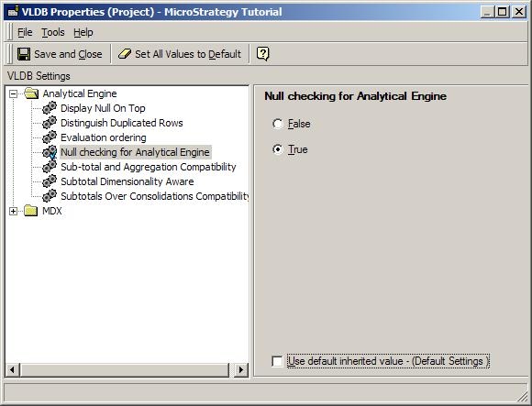The height and width of the screenshot is (406, 532).
Task: Open the Help menu
Action: point(83,32)
